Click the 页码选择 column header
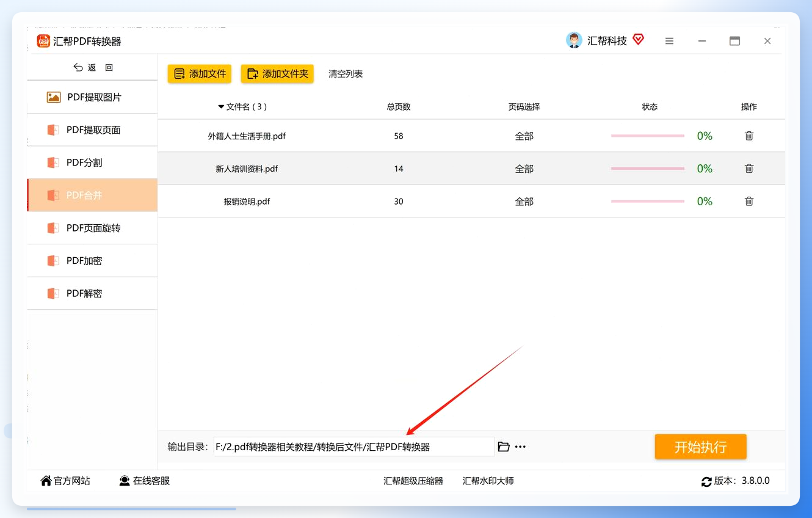 click(524, 107)
